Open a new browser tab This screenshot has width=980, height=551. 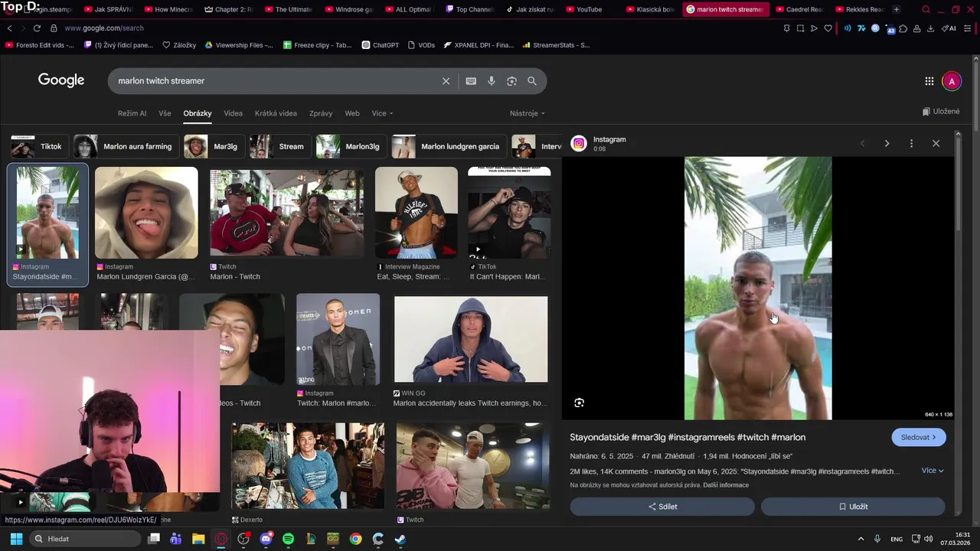click(897, 9)
